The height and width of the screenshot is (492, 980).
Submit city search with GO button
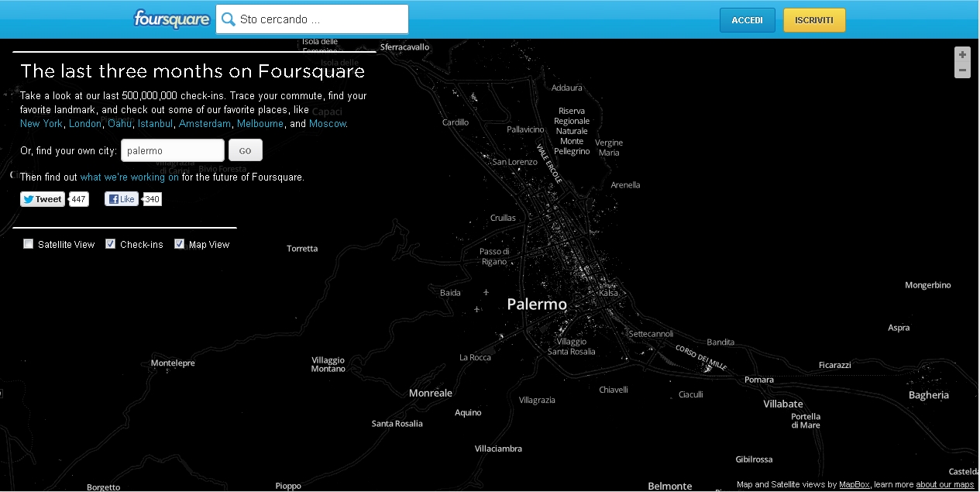tap(246, 150)
